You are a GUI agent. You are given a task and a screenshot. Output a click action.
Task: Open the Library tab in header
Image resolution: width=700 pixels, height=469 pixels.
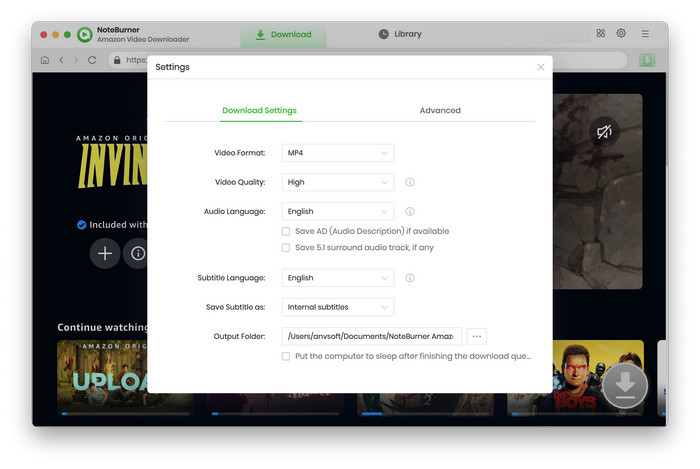pyautogui.click(x=400, y=34)
